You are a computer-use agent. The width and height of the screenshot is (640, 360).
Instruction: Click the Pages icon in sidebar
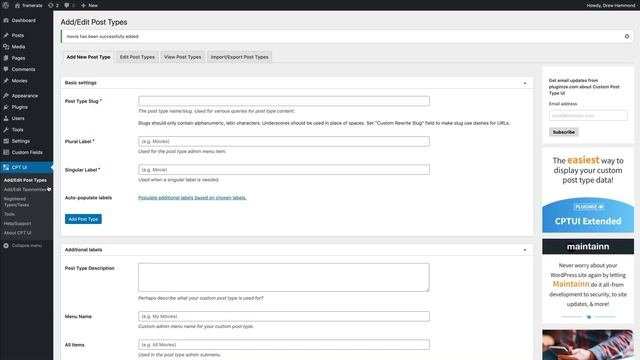tap(6, 58)
